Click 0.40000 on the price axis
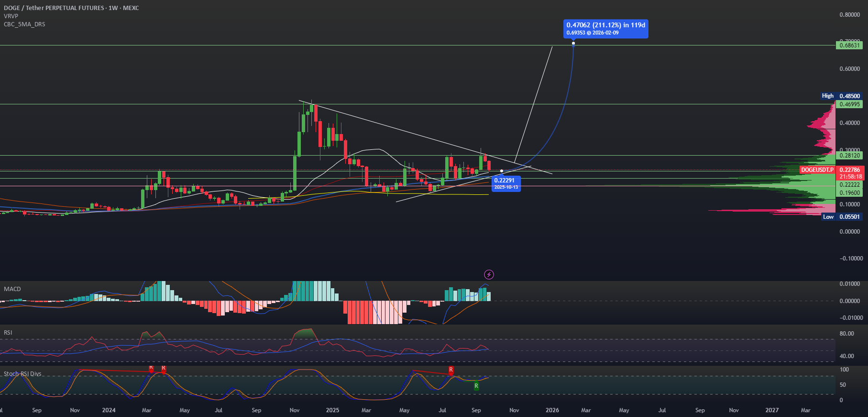 coord(850,123)
